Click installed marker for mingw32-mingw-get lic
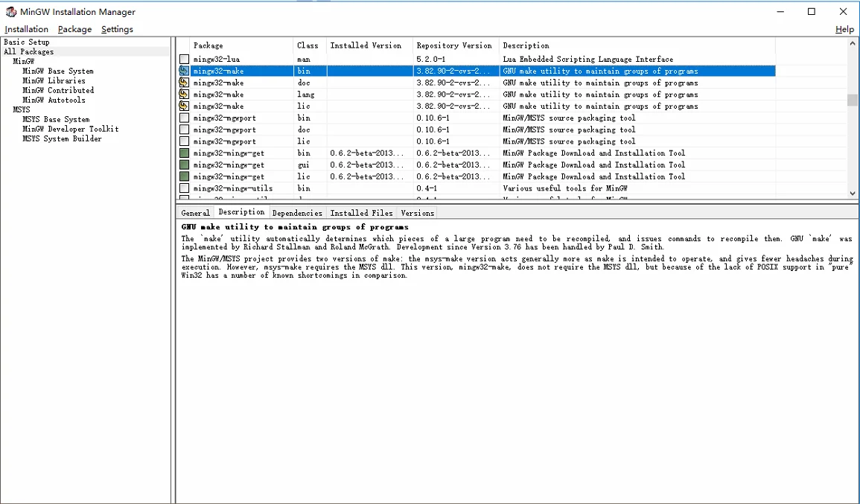Image resolution: width=860 pixels, height=504 pixels. coord(185,176)
